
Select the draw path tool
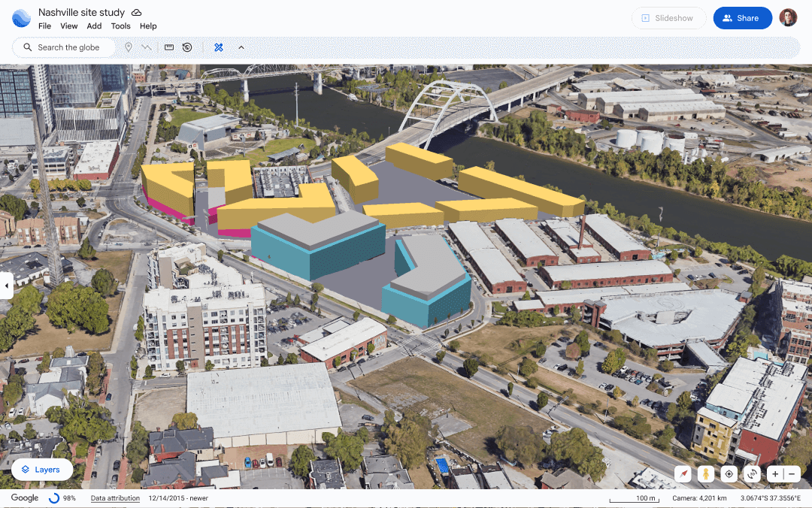point(147,47)
